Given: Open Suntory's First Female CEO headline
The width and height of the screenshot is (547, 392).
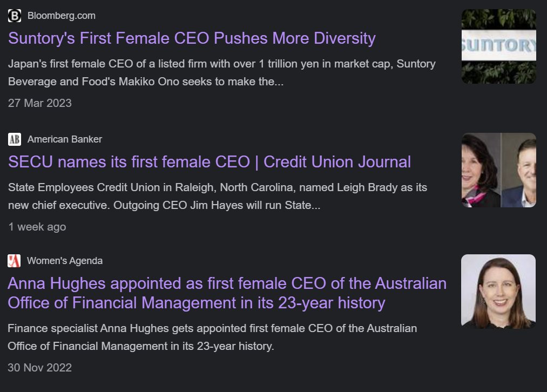Looking at the screenshot, I should (192, 38).
